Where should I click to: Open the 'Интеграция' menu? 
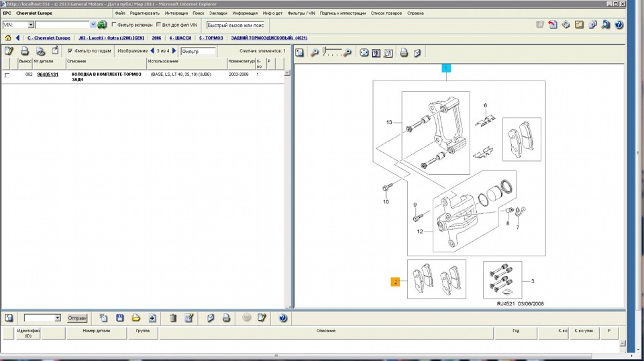[176, 13]
